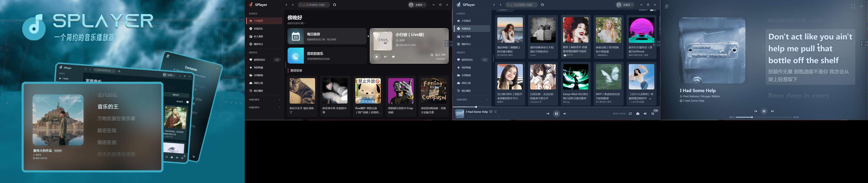Click the lyrics view playback progress bar
Screen dimensions: 868x183
[764, 117]
